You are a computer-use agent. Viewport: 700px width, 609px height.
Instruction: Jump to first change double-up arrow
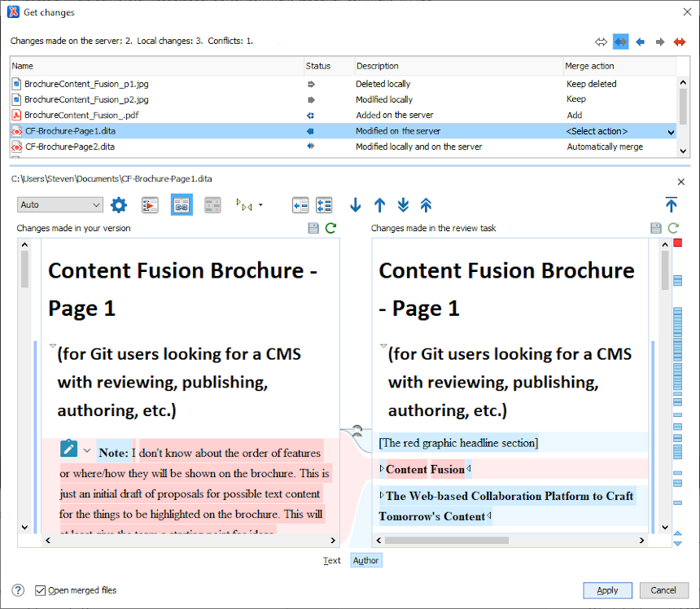coord(427,205)
